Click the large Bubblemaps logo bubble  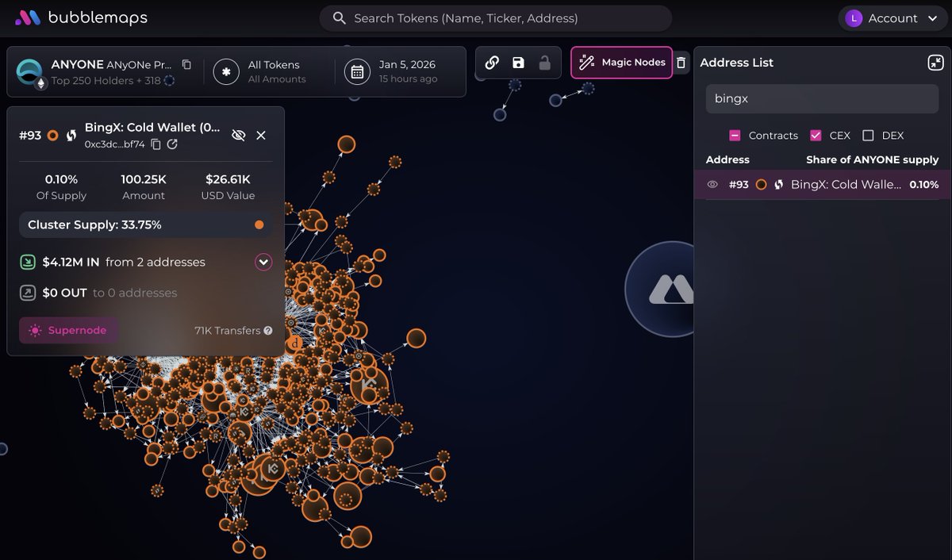(660, 290)
